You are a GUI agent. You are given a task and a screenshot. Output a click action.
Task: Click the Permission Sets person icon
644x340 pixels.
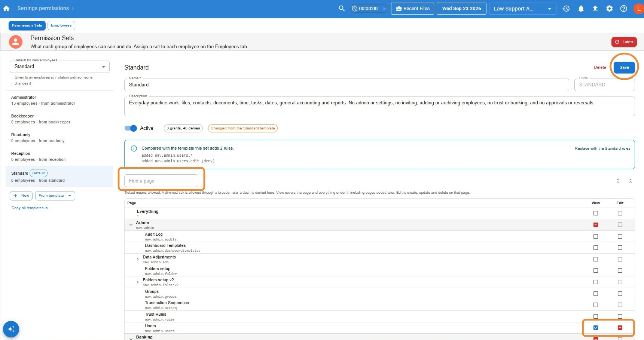click(16, 42)
